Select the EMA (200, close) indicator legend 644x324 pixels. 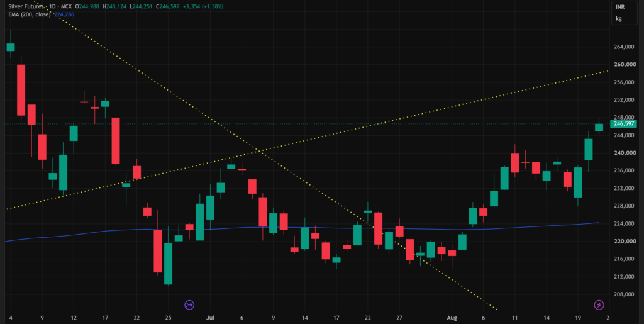coord(29,14)
